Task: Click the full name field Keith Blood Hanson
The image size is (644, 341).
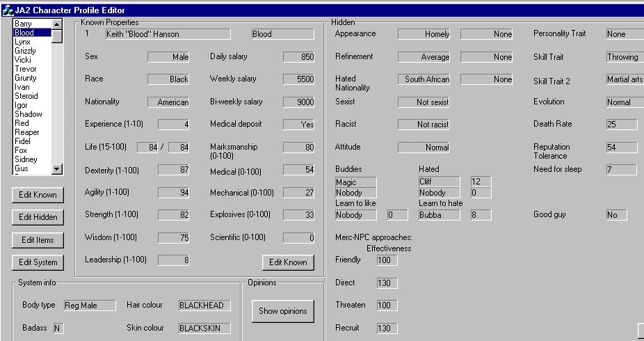Action: coord(168,34)
